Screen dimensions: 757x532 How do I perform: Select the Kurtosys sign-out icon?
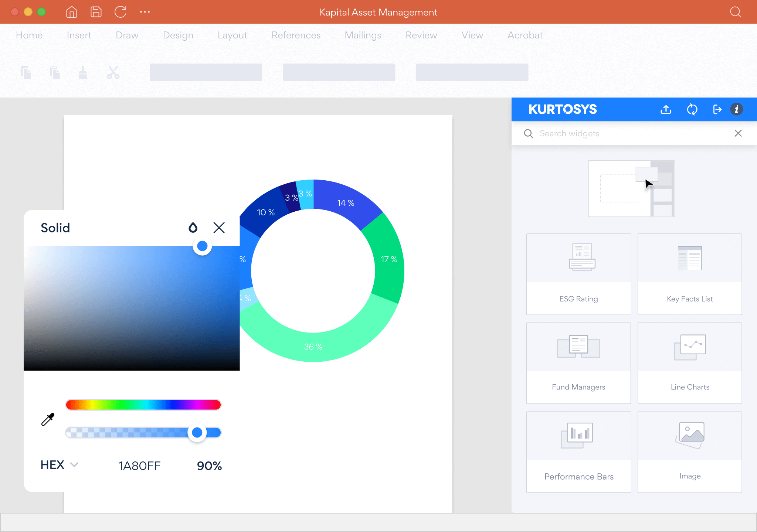(x=717, y=109)
